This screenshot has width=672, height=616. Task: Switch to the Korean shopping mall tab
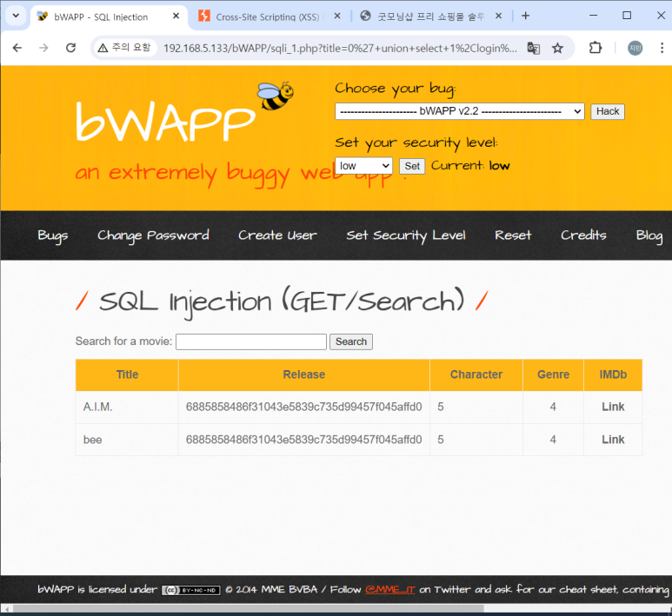click(430, 17)
